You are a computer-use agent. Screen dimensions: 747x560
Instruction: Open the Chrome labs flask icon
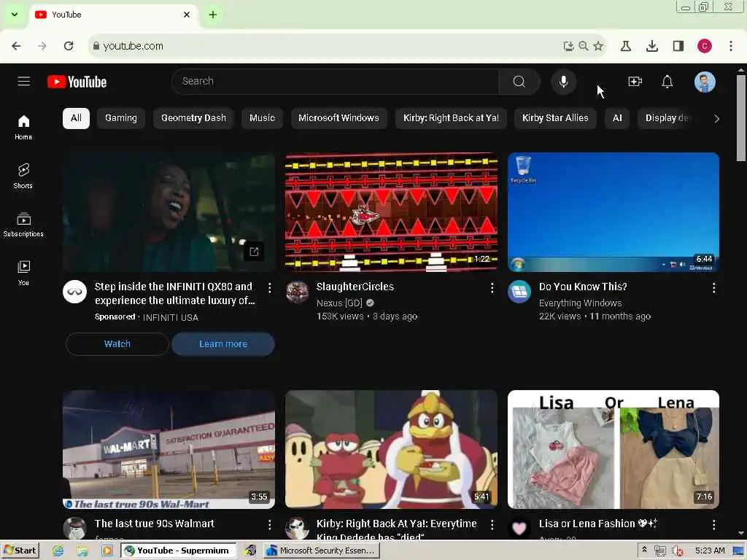(x=625, y=46)
